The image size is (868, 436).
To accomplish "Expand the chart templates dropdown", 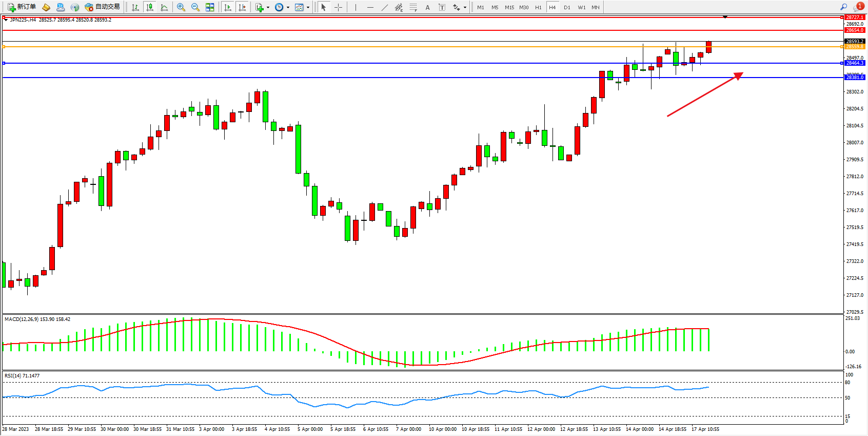I will pyautogui.click(x=308, y=7).
